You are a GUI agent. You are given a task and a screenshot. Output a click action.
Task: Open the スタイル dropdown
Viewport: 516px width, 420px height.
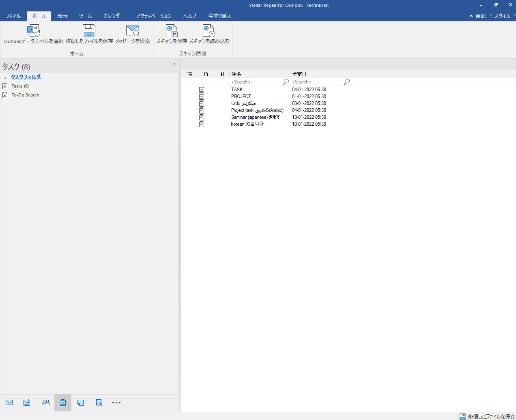505,16
